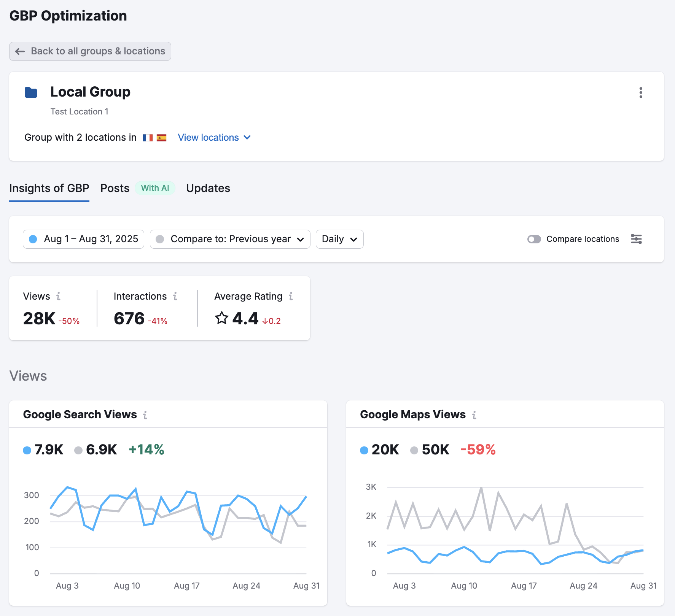675x616 pixels.
Task: Open the Daily granularity dropdown
Action: coord(339,239)
